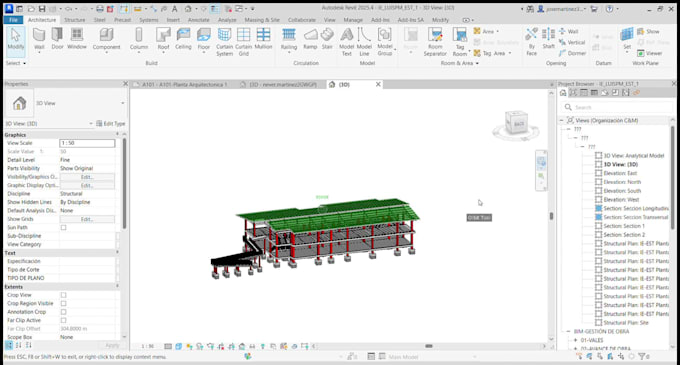
Task: Enable the Annotation Crop checkbox
Action: click(63, 312)
